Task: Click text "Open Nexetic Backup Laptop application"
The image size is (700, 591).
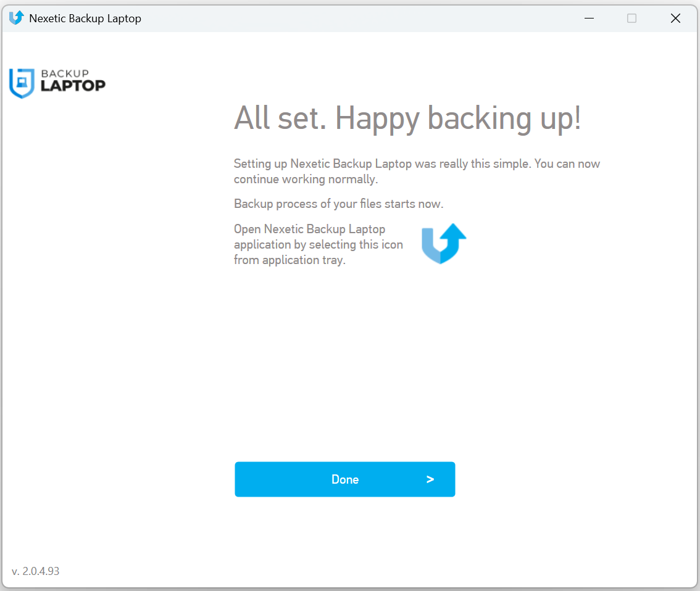Action: (319, 244)
